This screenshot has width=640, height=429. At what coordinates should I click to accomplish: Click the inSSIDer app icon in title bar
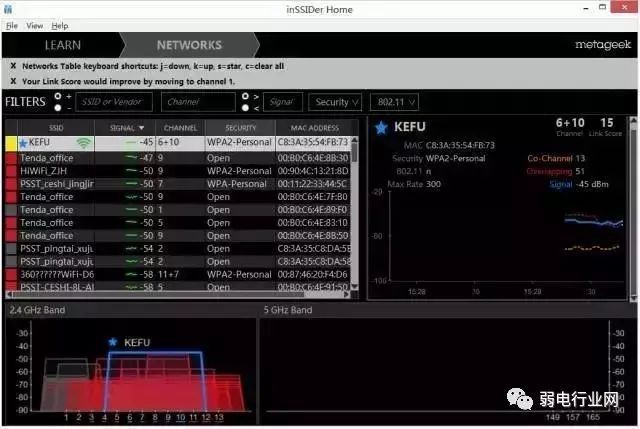(x=8, y=9)
